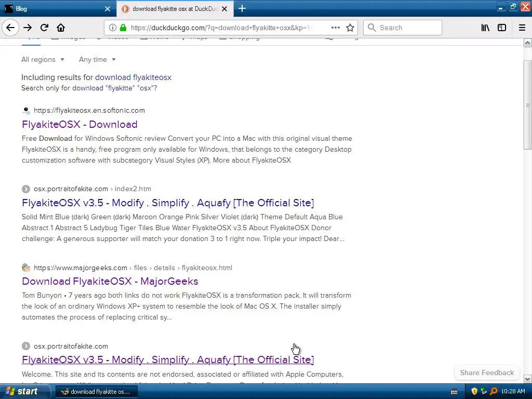Select Firefox taskbar button 'download flyakitte os...'

pos(96,392)
